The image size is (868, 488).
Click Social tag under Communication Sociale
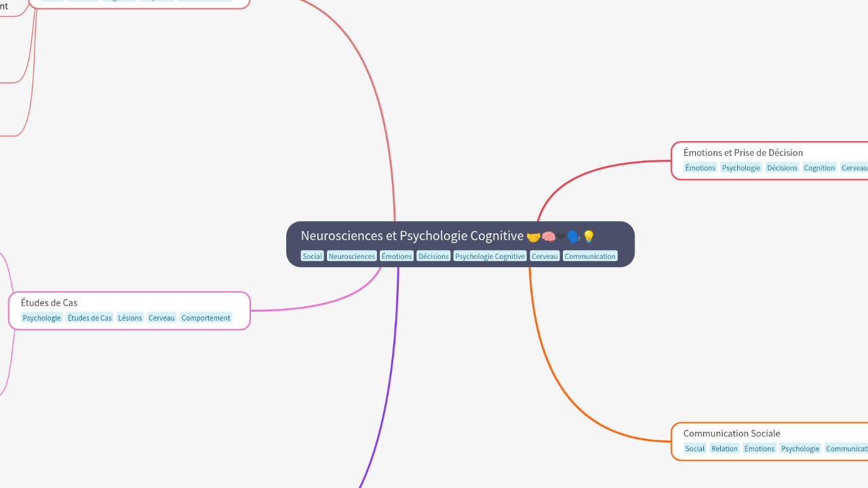pyautogui.click(x=695, y=448)
